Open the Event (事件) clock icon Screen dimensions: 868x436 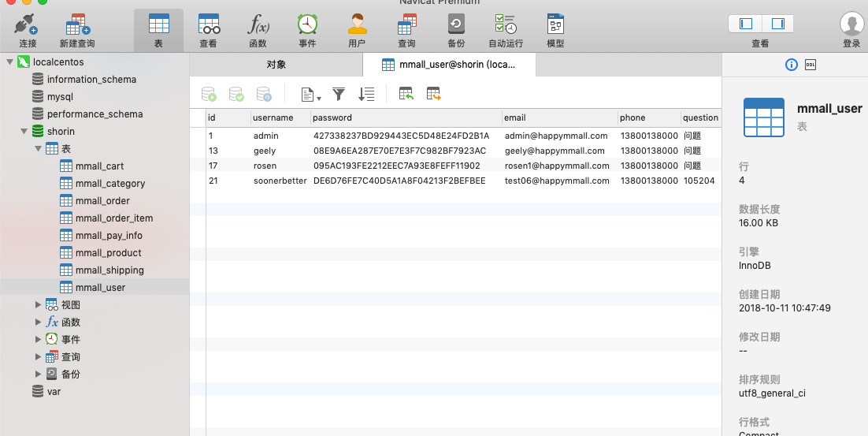[x=307, y=31]
